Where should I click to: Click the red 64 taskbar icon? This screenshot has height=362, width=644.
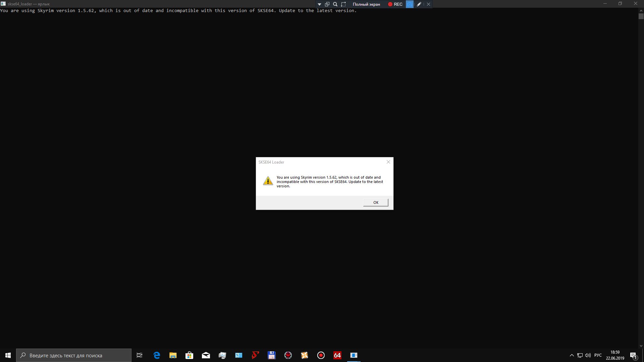coord(337,355)
